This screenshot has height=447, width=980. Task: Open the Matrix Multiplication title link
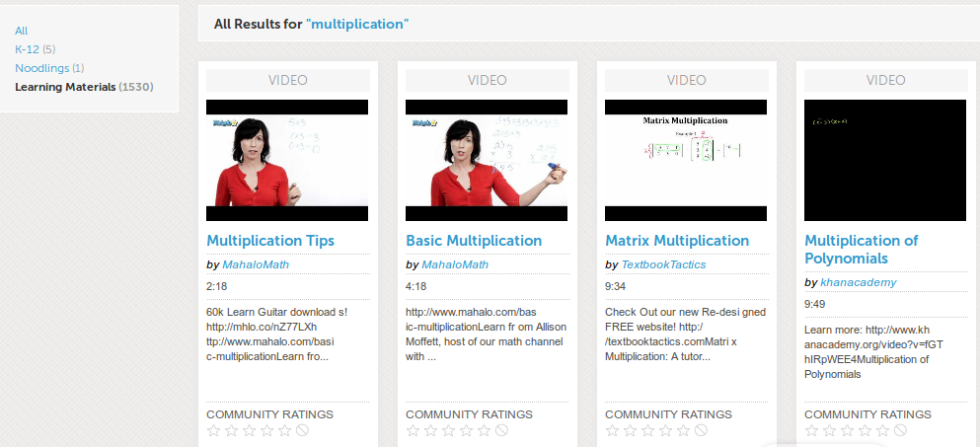[x=677, y=241]
